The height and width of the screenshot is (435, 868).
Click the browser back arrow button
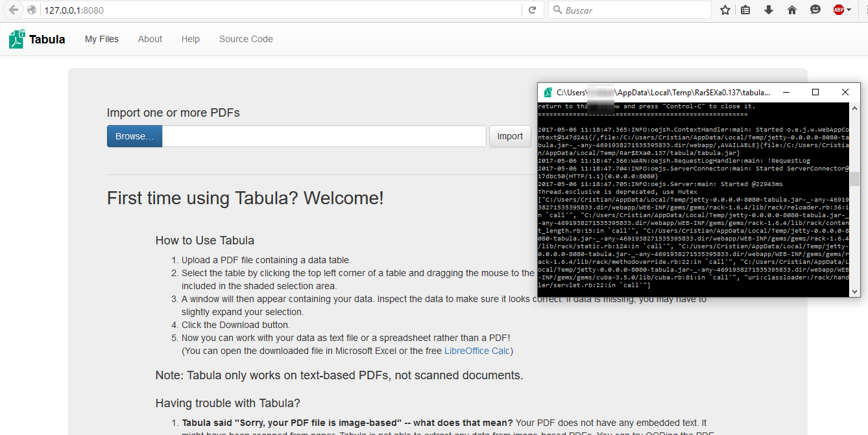(13, 10)
